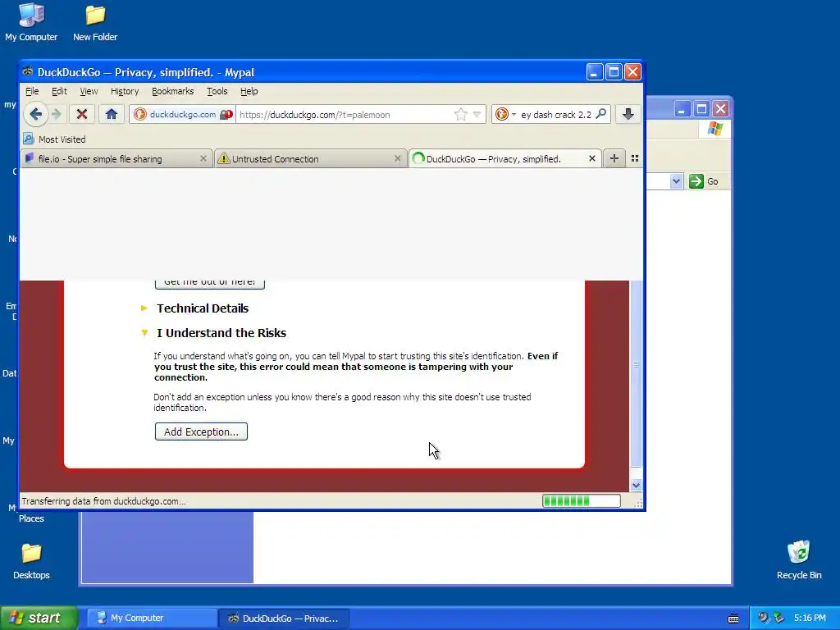
Task: Open the bookmark star dropdown arrow
Action: pos(477,115)
